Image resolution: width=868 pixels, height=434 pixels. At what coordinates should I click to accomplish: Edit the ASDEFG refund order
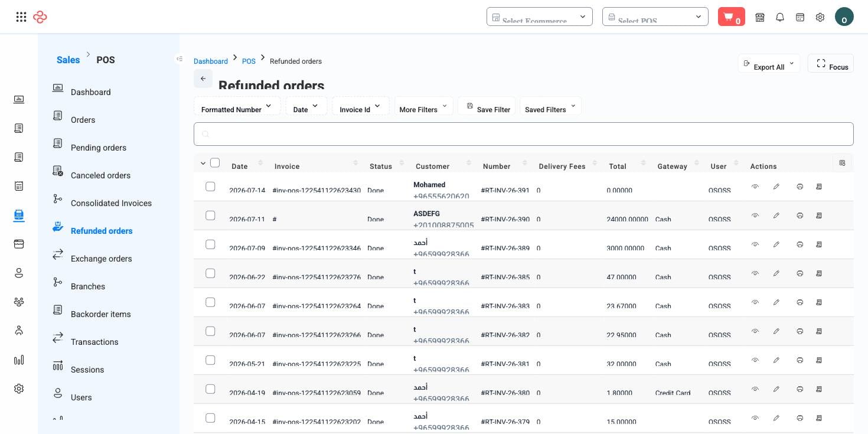click(776, 216)
